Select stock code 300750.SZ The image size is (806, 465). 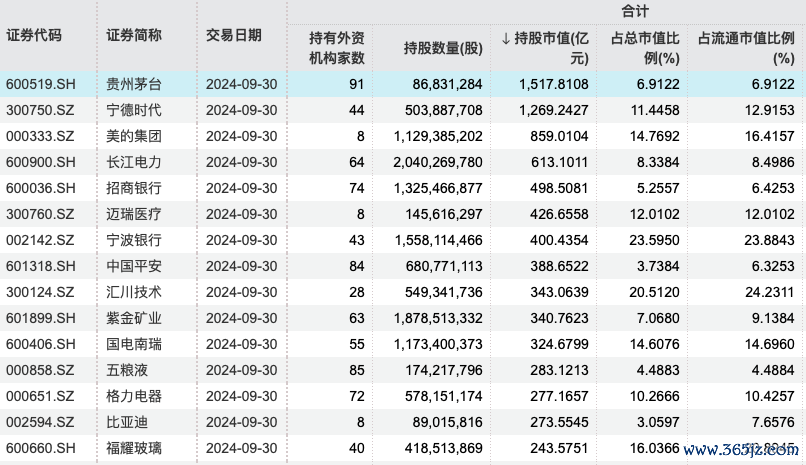coord(40,110)
